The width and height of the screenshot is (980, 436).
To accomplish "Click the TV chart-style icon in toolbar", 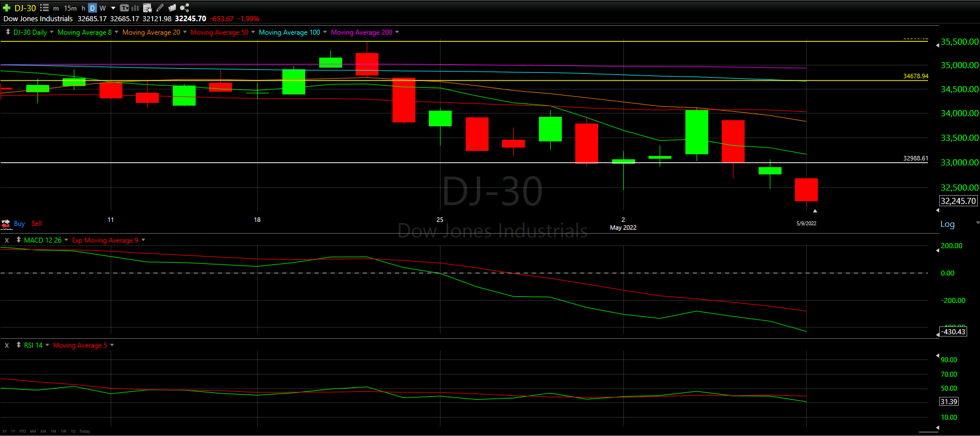I will (124, 8).
